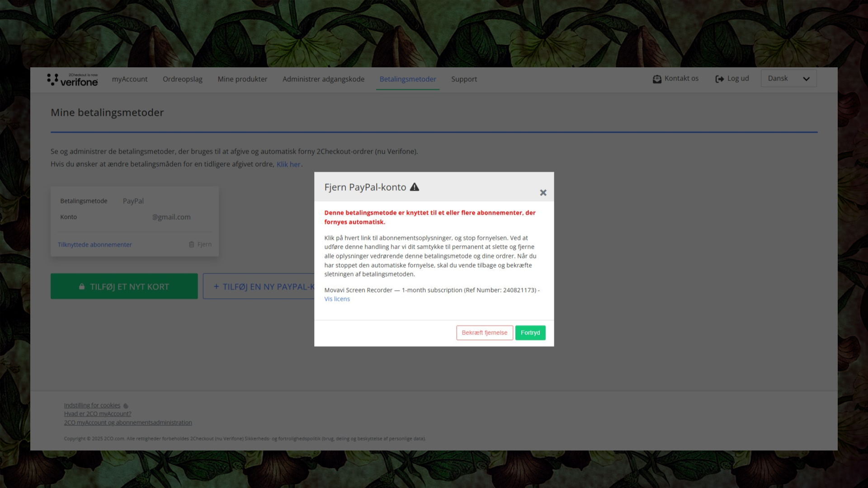Close the Fjern PayPal-konto dialog

pyautogui.click(x=543, y=193)
